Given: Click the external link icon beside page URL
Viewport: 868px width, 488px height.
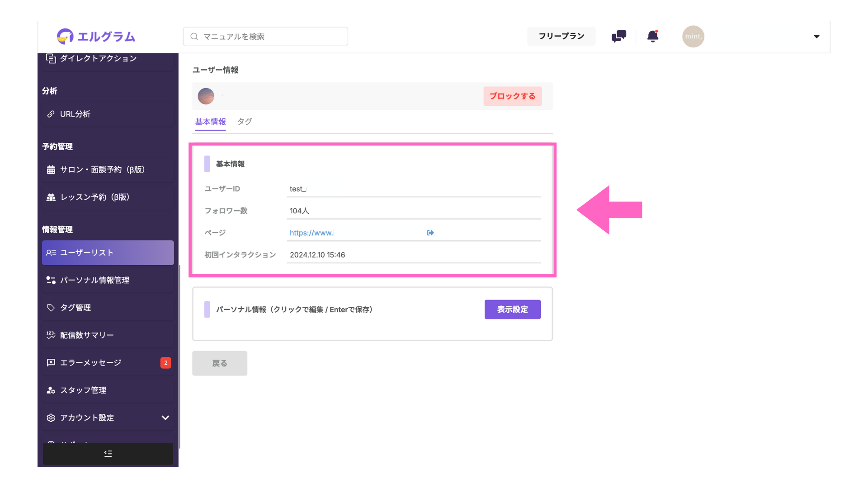Looking at the screenshot, I should tap(430, 233).
